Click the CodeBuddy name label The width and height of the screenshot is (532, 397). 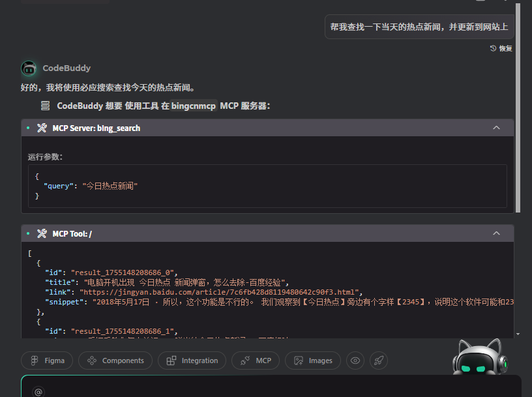coord(66,68)
